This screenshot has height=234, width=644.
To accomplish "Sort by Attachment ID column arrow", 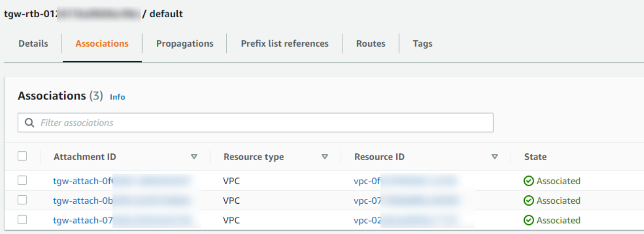I will coord(194,157).
